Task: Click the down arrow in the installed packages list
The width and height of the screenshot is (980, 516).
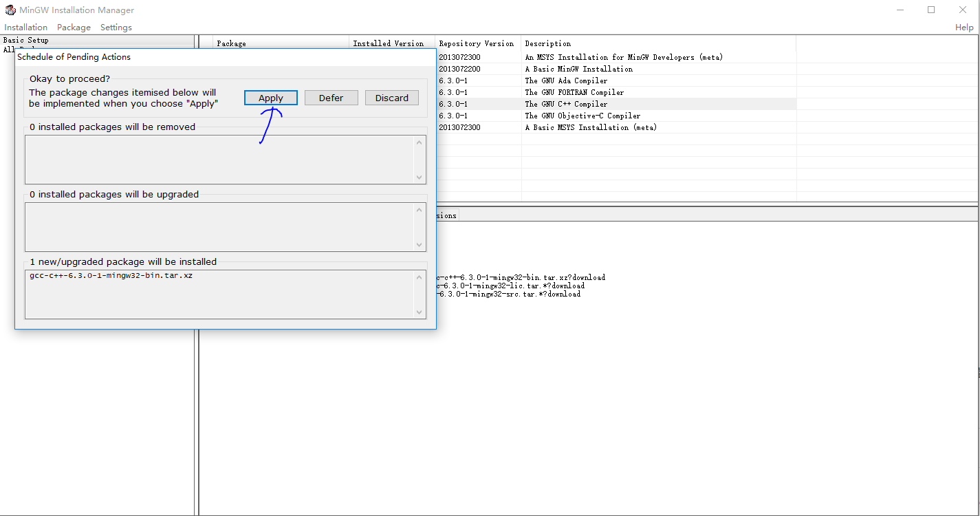Action: (420, 312)
